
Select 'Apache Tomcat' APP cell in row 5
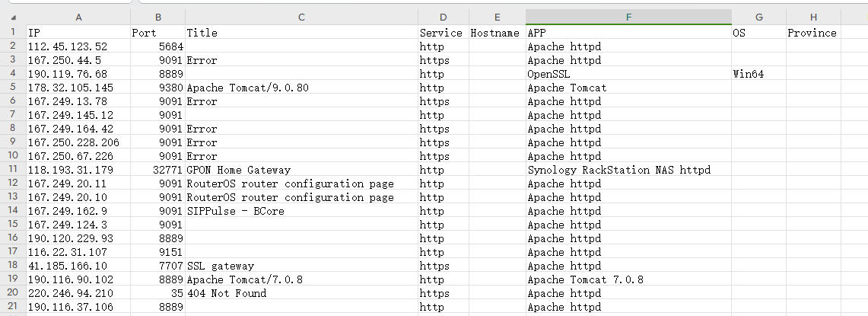(x=628, y=88)
